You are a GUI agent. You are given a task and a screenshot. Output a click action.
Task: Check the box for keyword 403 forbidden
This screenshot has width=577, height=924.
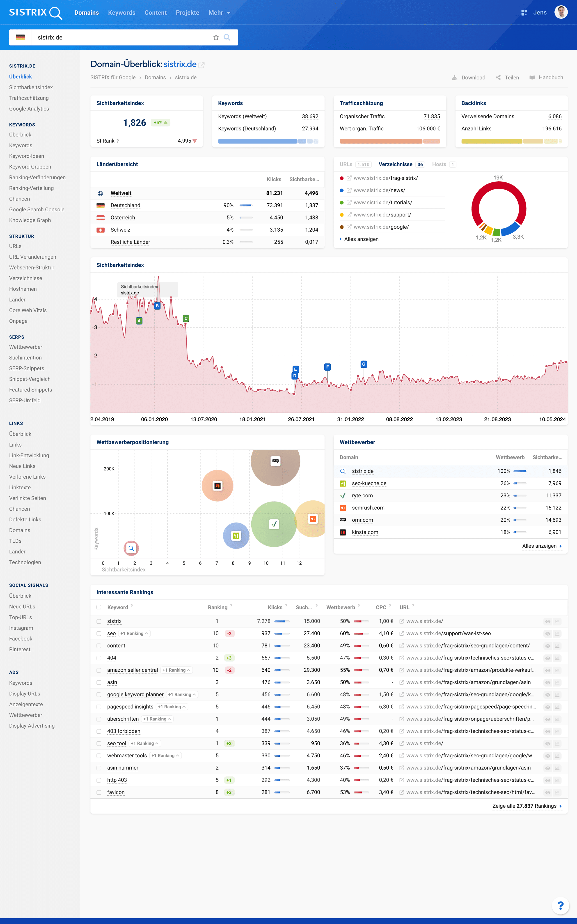(99, 732)
